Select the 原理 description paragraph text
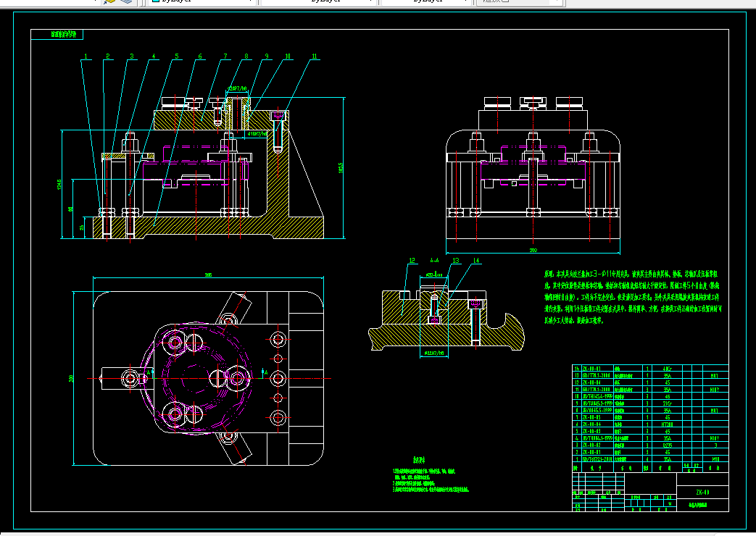Viewport: 756px width, 536px height. 633,297
